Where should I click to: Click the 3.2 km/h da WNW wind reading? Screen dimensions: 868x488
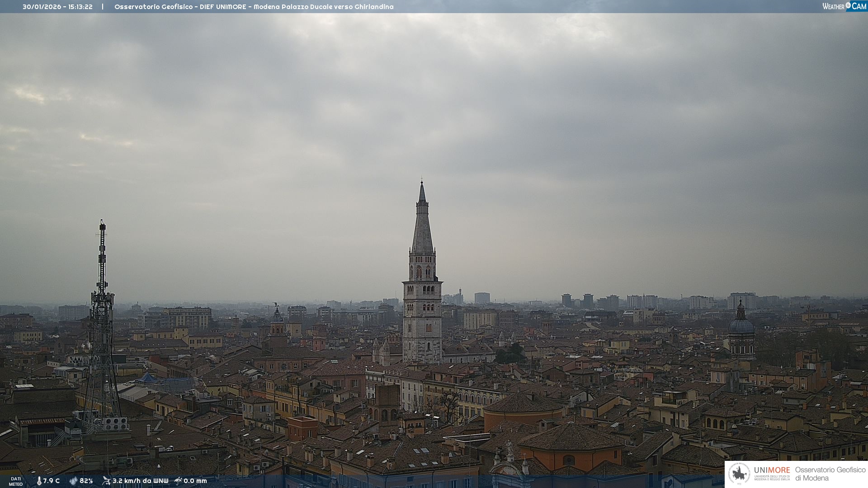[x=140, y=481]
